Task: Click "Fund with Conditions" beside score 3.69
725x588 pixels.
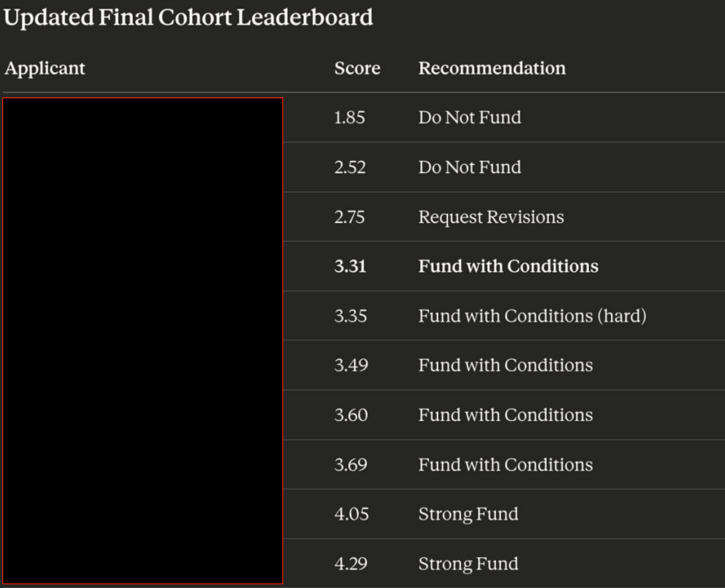Action: [505, 465]
